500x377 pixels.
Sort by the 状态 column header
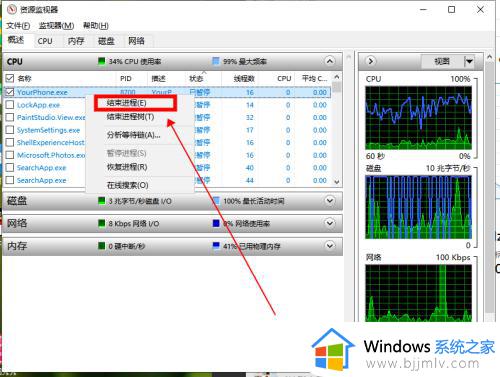[x=196, y=78]
